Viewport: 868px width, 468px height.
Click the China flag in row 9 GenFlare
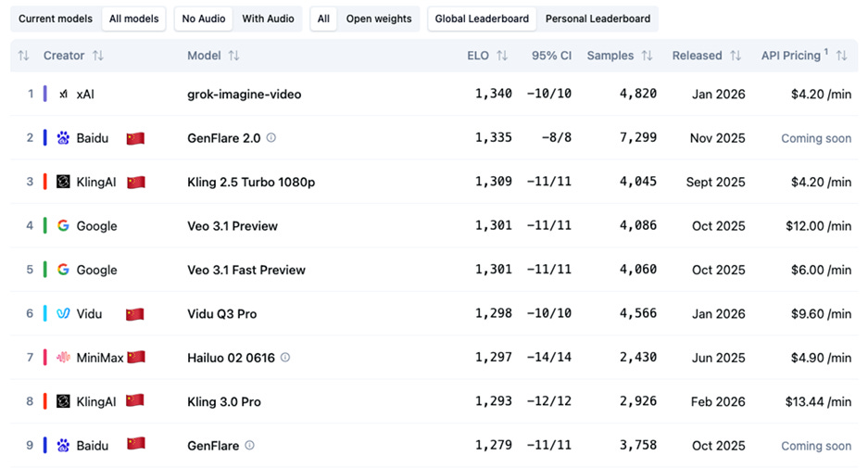pos(135,444)
